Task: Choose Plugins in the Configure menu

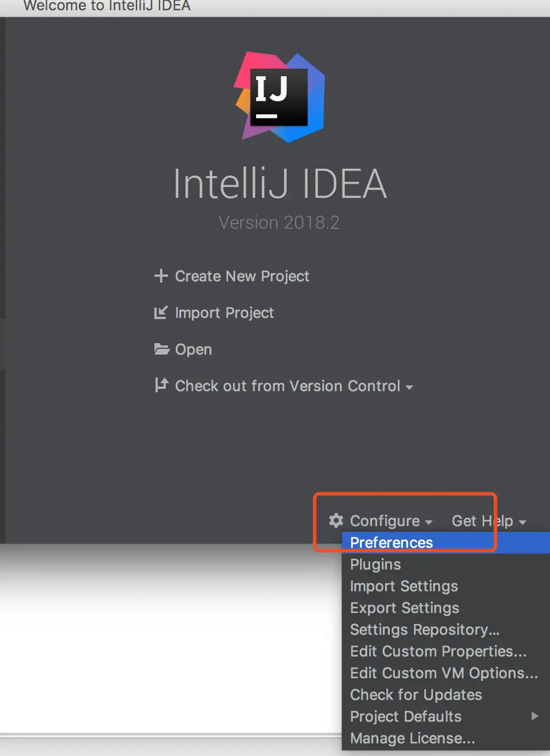Action: (376, 564)
